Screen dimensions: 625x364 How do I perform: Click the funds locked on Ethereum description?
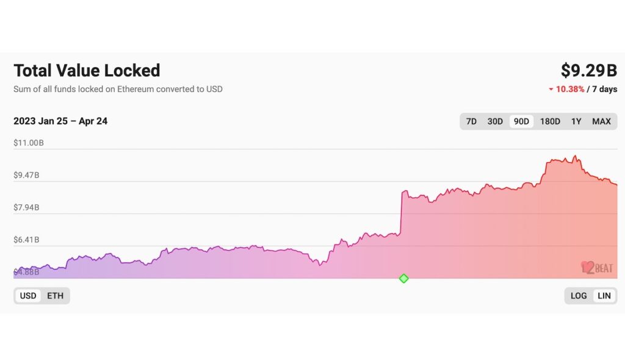coord(118,89)
